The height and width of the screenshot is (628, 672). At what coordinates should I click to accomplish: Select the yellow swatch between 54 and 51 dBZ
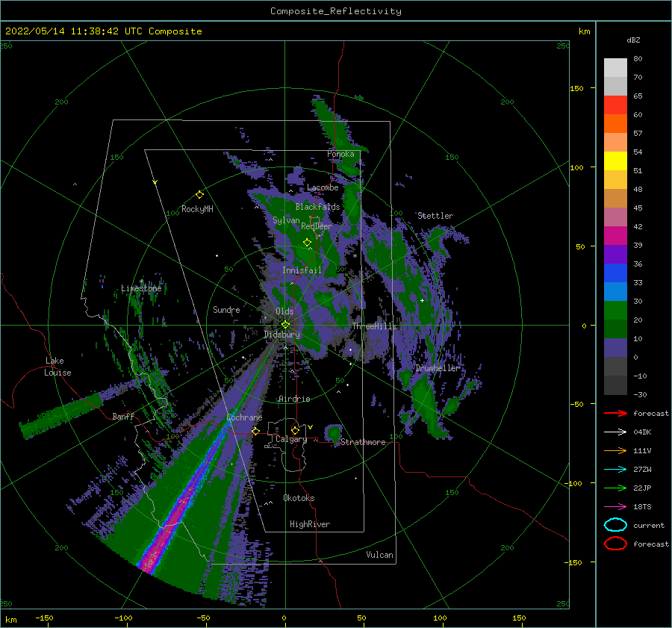[x=615, y=161]
